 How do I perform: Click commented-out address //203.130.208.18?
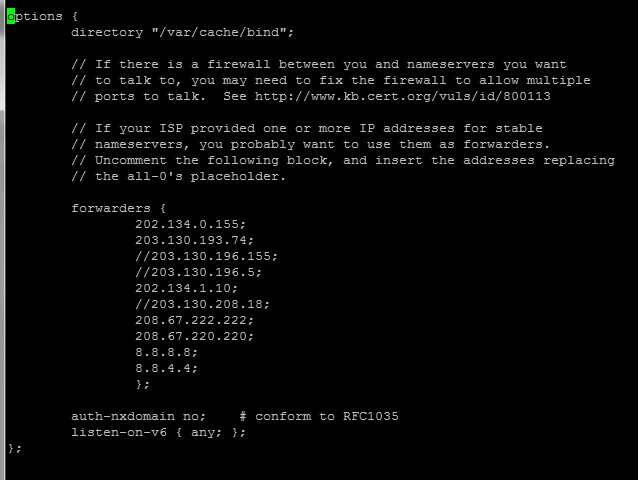click(x=203, y=304)
